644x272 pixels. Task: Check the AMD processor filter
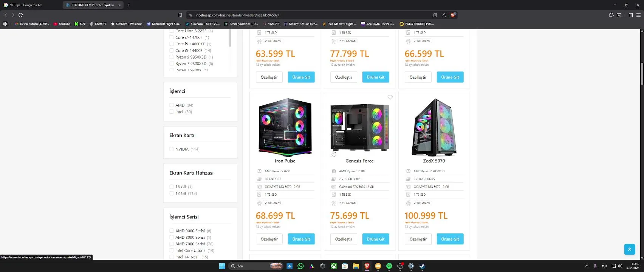pyautogui.click(x=172, y=105)
